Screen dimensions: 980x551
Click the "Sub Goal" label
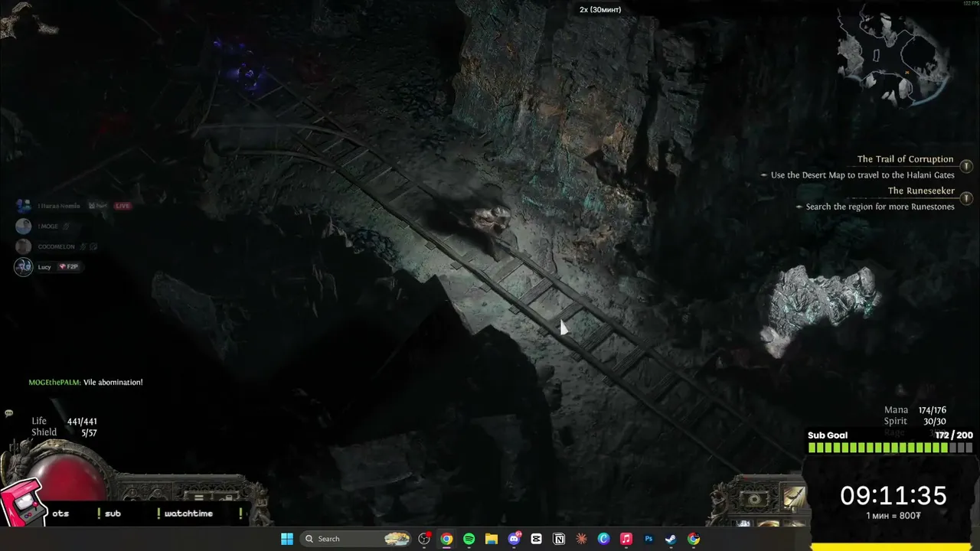click(828, 435)
